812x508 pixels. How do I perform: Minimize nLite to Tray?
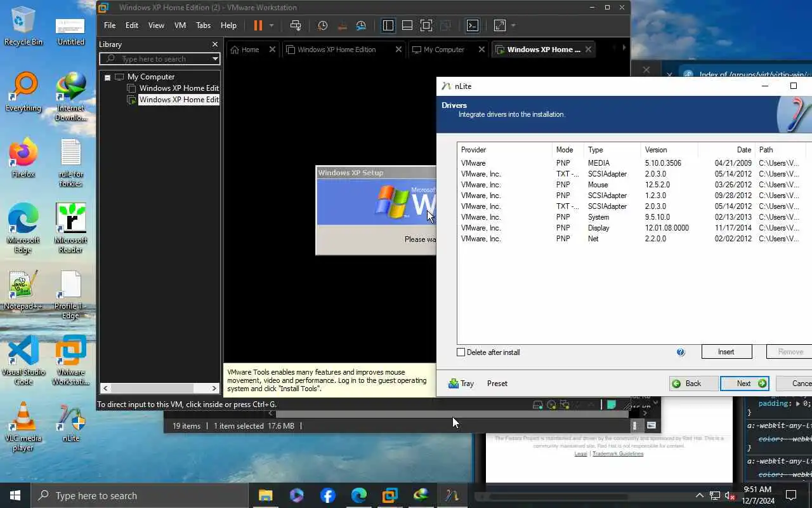(461, 384)
